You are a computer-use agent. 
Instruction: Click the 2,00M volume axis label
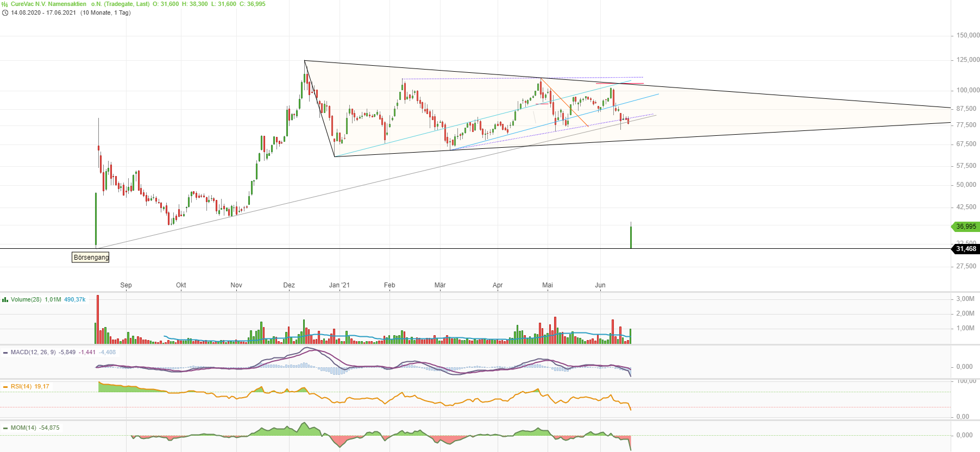pyautogui.click(x=965, y=313)
